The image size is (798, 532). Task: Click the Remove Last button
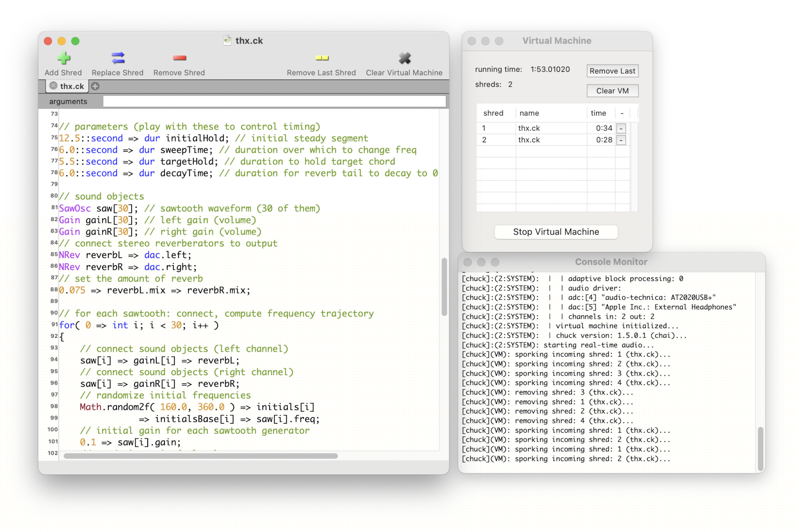612,71
